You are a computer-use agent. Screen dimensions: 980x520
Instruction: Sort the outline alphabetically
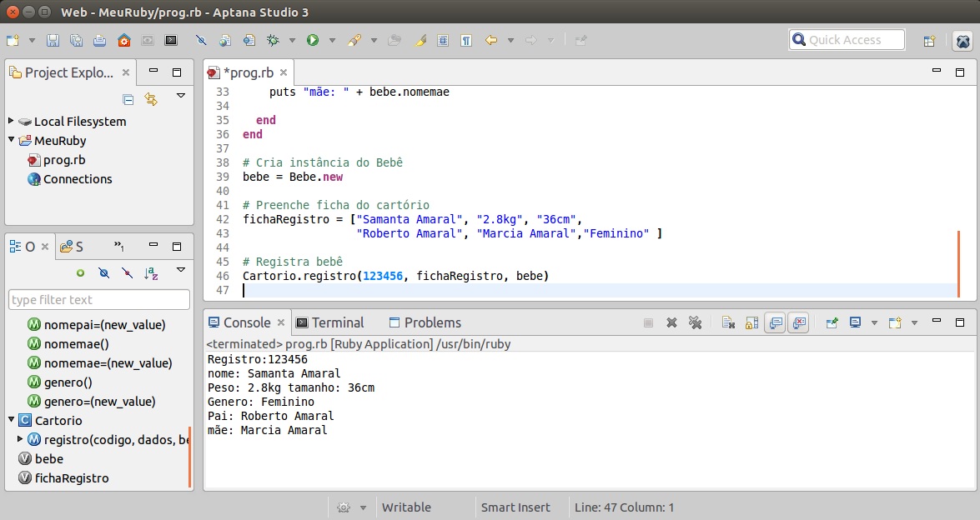tap(151, 272)
